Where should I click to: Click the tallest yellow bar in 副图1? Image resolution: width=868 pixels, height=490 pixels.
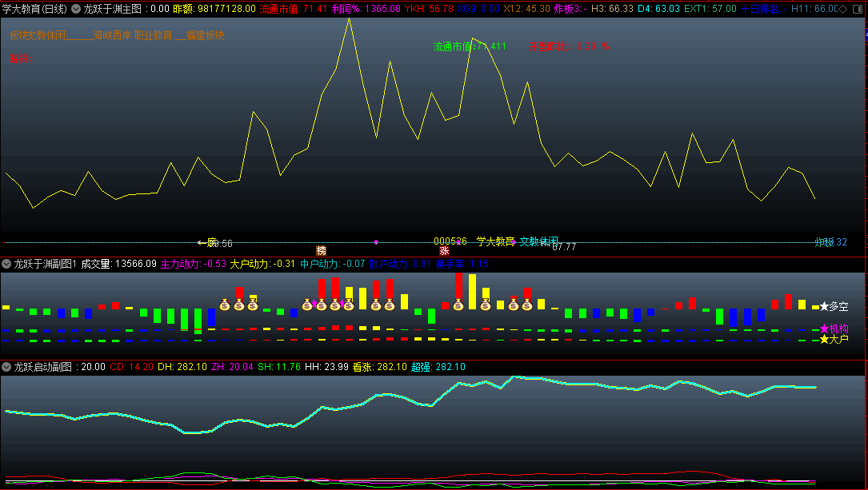click(x=472, y=292)
